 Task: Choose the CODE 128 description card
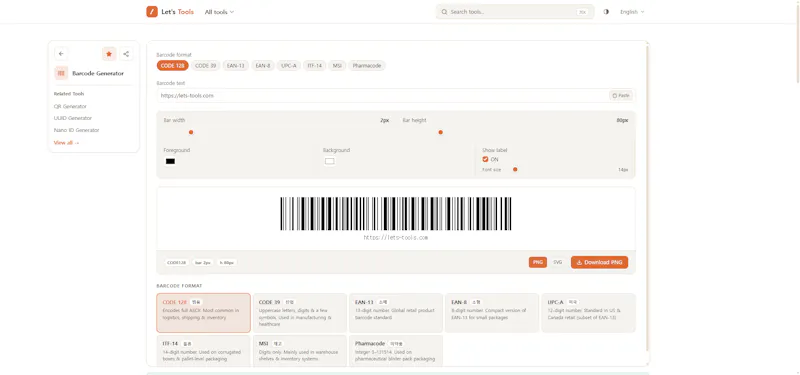point(204,313)
